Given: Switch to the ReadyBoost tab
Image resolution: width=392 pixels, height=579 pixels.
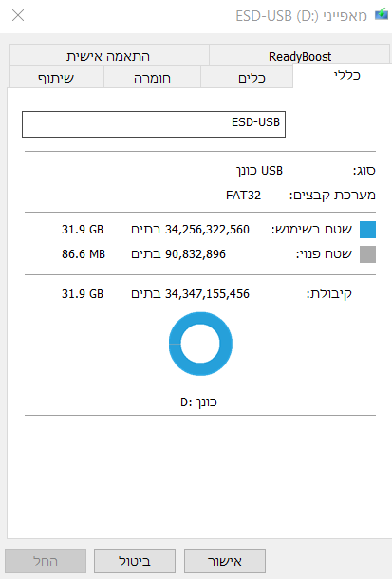Looking at the screenshot, I should (299, 56).
